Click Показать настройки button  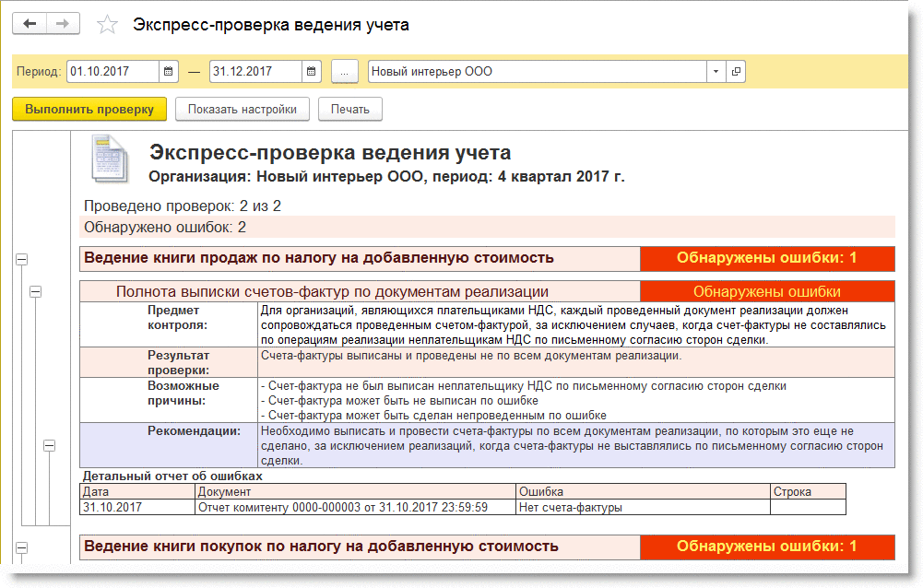click(x=242, y=109)
